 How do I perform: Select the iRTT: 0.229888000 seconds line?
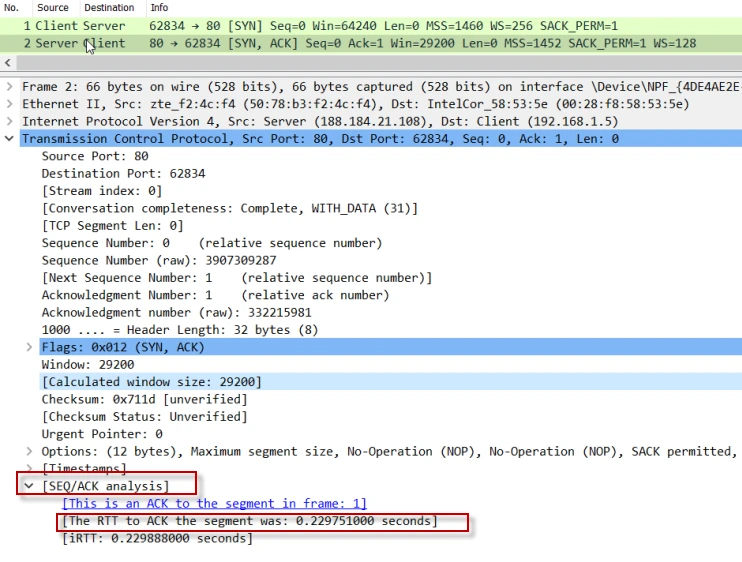157,538
